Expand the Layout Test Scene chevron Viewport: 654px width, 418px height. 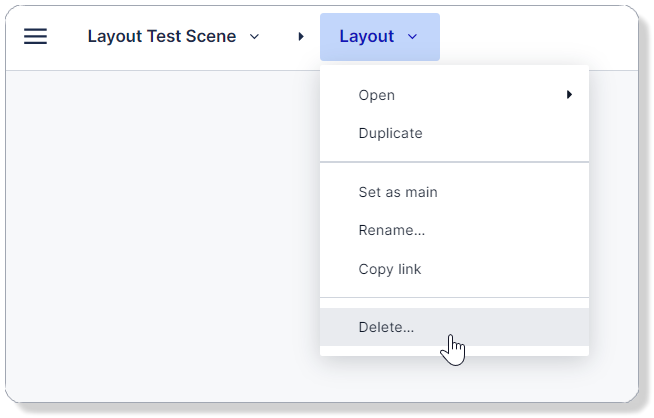(254, 37)
